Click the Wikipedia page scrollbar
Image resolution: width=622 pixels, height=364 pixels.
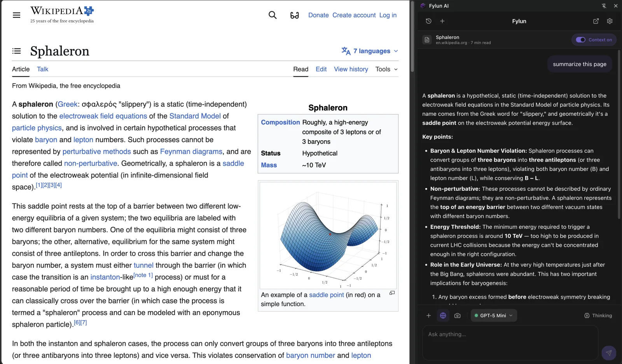click(412, 36)
